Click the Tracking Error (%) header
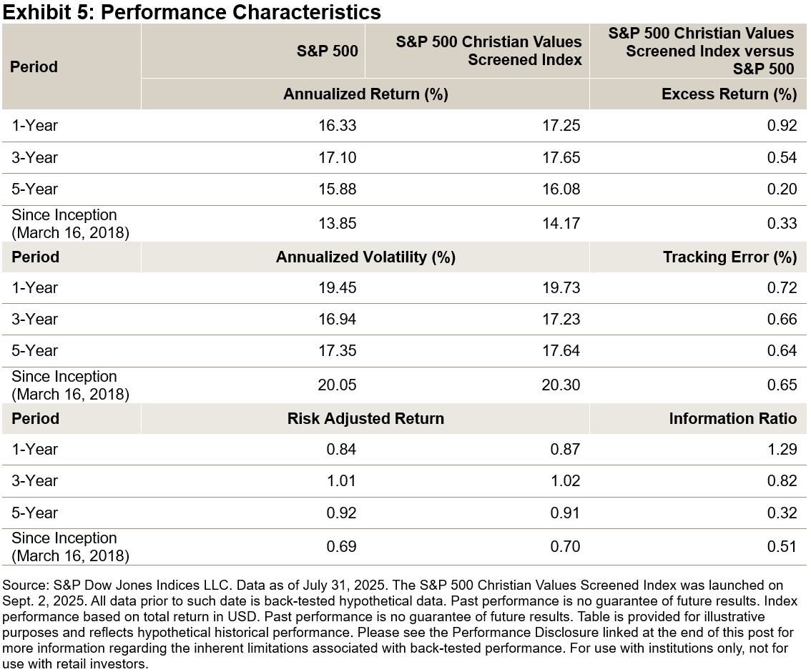This screenshot has height=672, width=811. pos(729,257)
